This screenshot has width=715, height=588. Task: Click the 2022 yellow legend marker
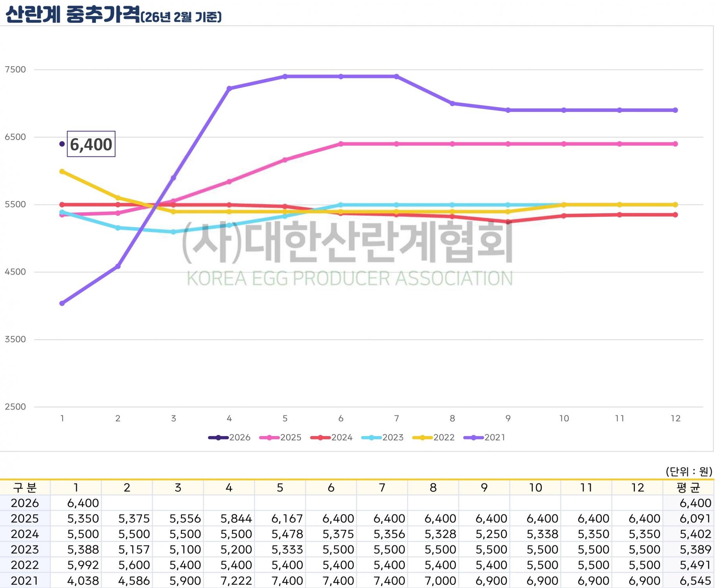423,437
